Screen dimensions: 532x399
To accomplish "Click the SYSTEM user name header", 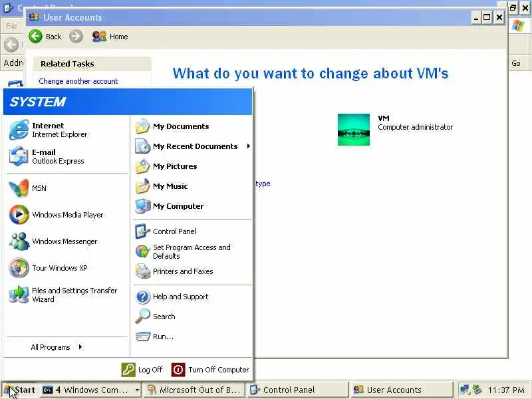I will (x=38, y=102).
